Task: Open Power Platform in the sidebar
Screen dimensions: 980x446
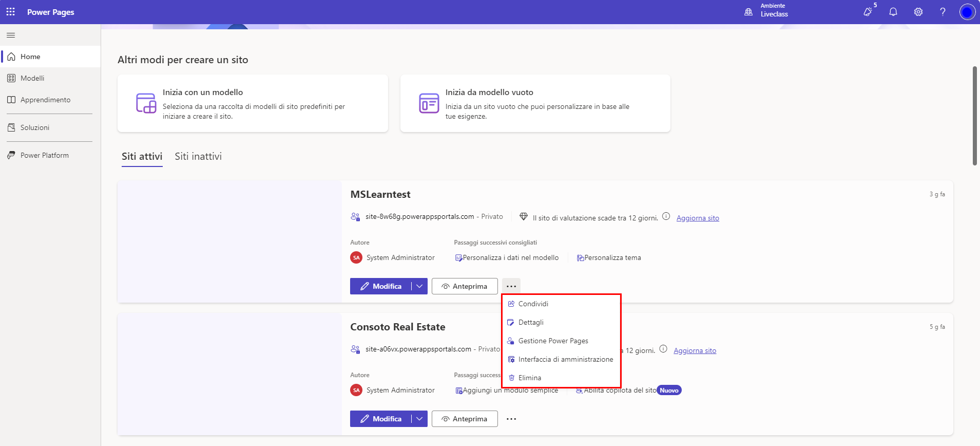Action: pos(50,155)
